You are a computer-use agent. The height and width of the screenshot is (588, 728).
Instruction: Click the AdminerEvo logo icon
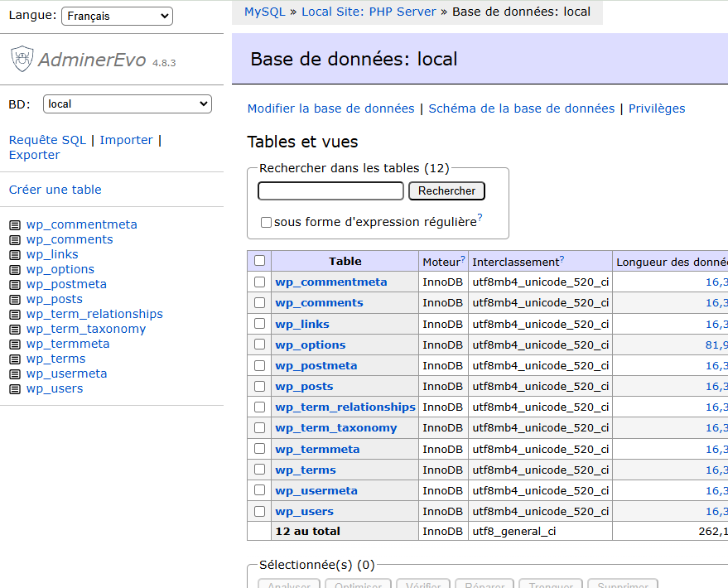point(22,59)
